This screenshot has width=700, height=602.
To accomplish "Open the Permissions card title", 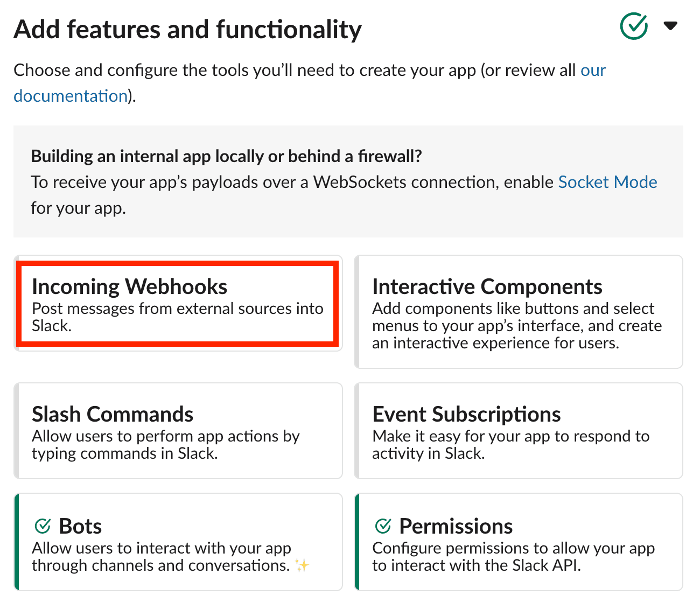I will click(x=456, y=526).
